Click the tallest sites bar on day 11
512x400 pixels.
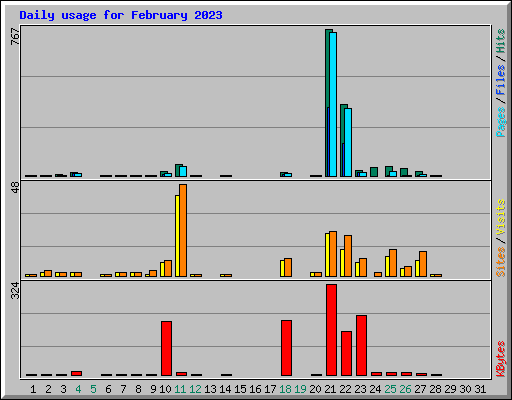point(183,230)
